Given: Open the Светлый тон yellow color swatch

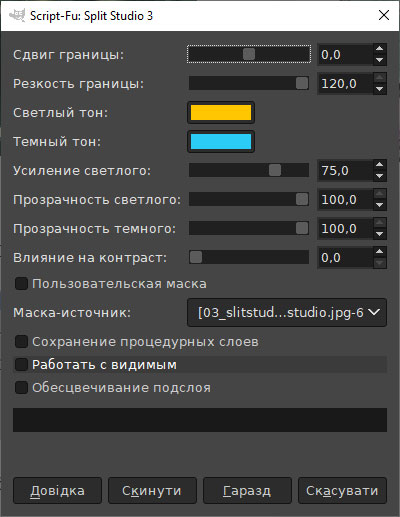Looking at the screenshot, I should (221, 112).
